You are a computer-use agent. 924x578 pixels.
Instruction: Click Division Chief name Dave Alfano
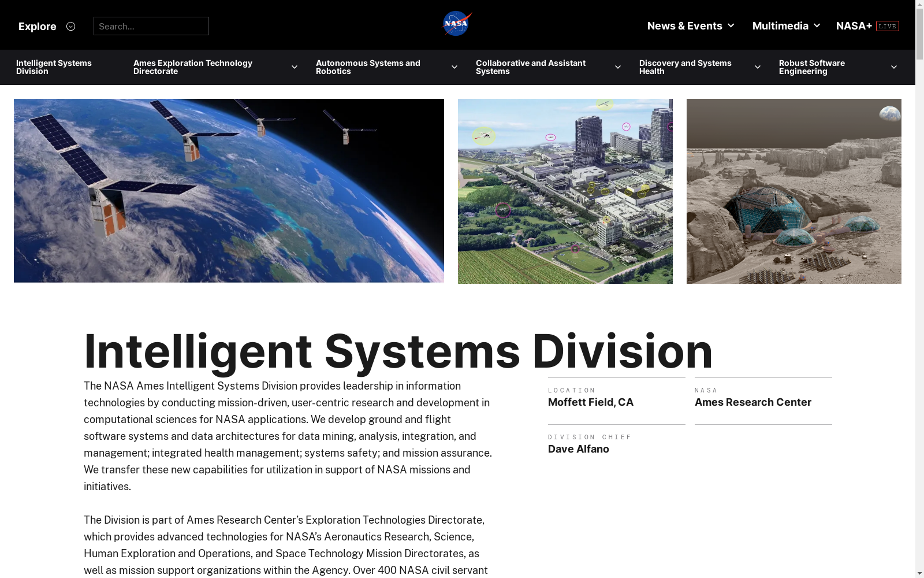coord(579,449)
